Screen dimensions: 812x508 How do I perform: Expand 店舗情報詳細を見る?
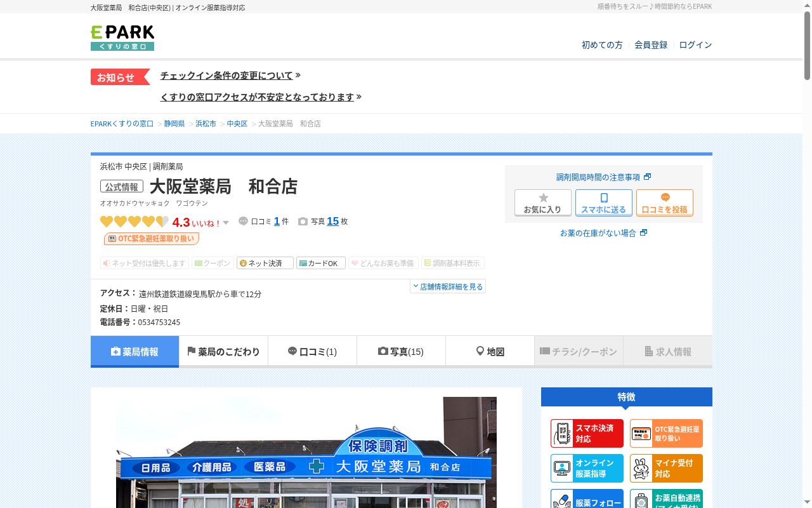click(x=448, y=286)
